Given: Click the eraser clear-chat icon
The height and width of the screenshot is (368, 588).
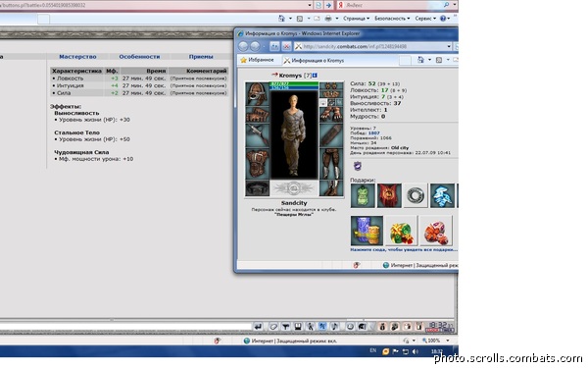Looking at the screenshot, I should pyautogui.click(x=273, y=327).
